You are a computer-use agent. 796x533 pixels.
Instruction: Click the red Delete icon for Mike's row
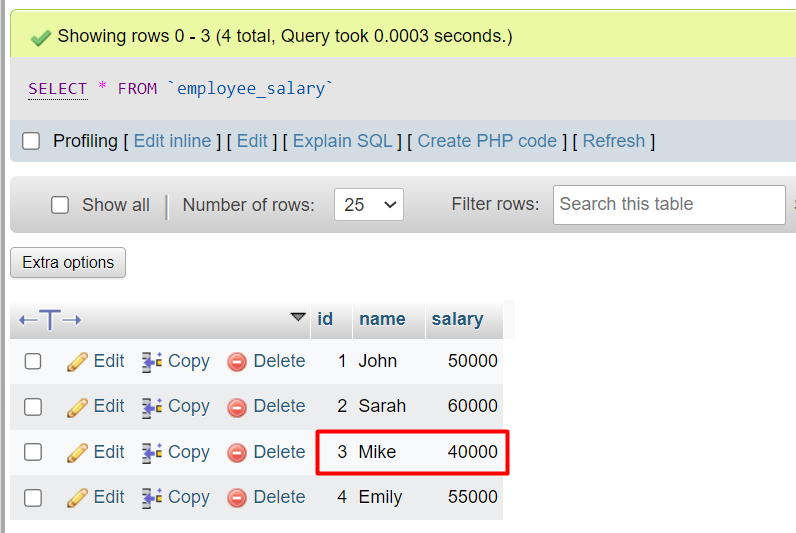pyautogui.click(x=237, y=453)
